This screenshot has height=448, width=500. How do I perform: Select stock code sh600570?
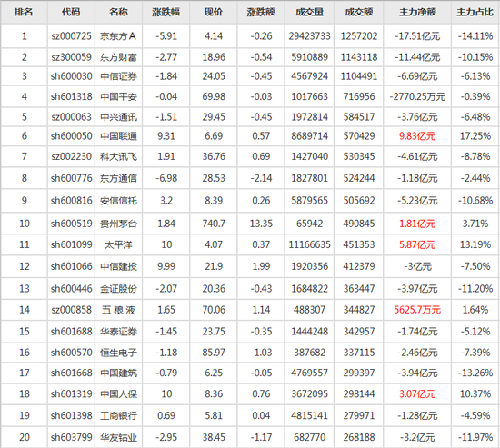71,353
